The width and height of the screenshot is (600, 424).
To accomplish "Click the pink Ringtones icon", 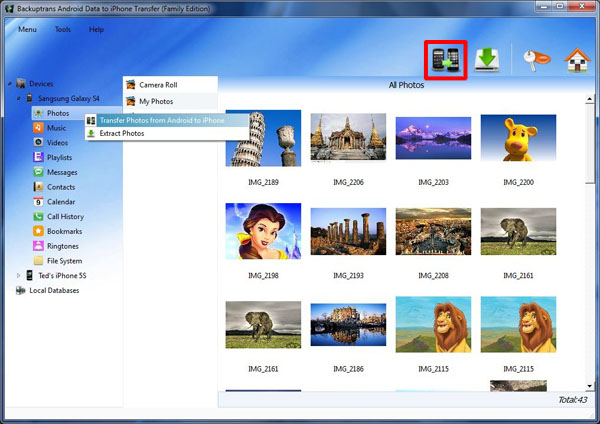I will pyautogui.click(x=38, y=246).
